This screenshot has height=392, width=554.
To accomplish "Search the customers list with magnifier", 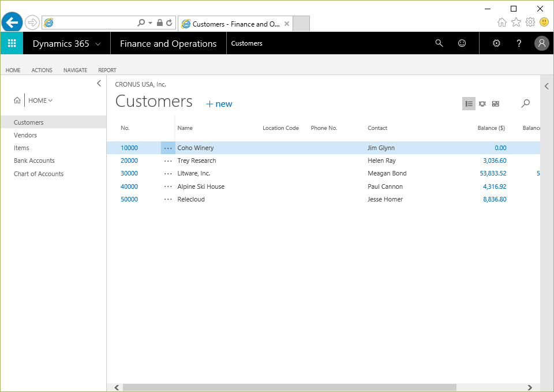I will tap(525, 103).
